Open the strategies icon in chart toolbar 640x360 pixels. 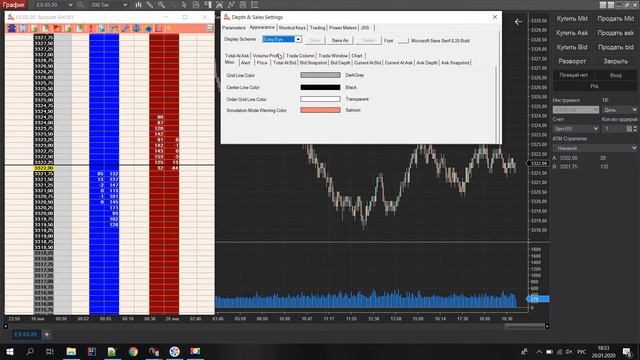243,5
